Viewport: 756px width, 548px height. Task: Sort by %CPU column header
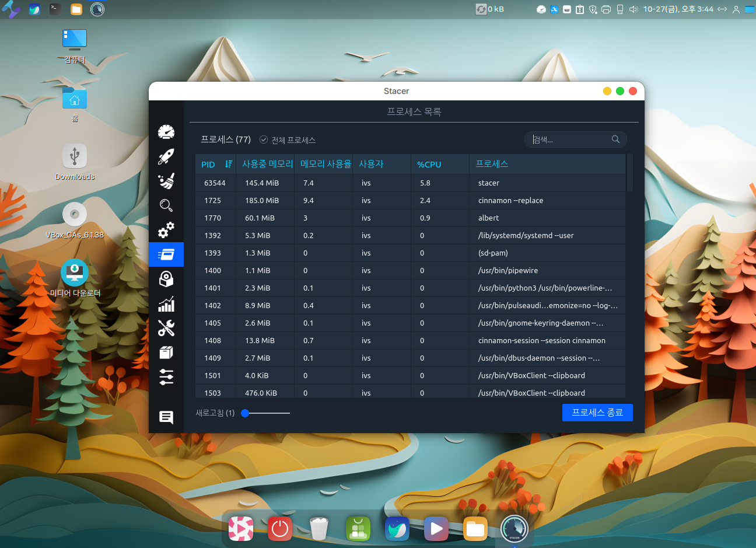pyautogui.click(x=429, y=165)
